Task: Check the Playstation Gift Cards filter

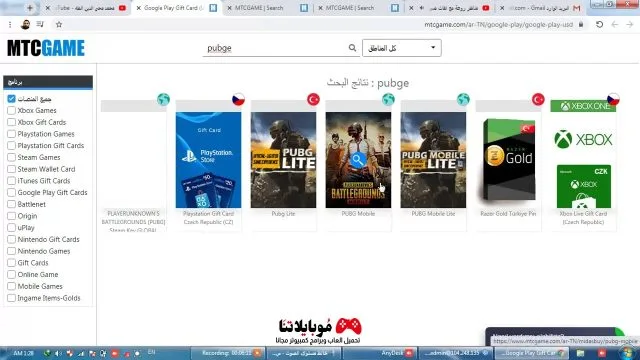Action: click(11, 146)
